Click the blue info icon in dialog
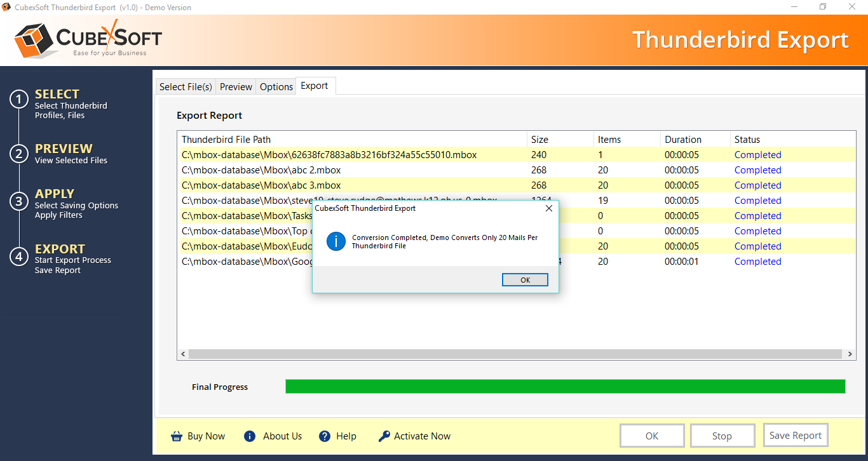This screenshot has width=868, height=461. (x=336, y=241)
